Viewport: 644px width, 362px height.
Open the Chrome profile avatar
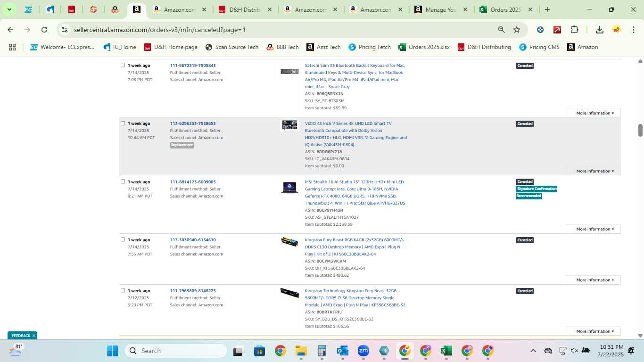point(617,30)
